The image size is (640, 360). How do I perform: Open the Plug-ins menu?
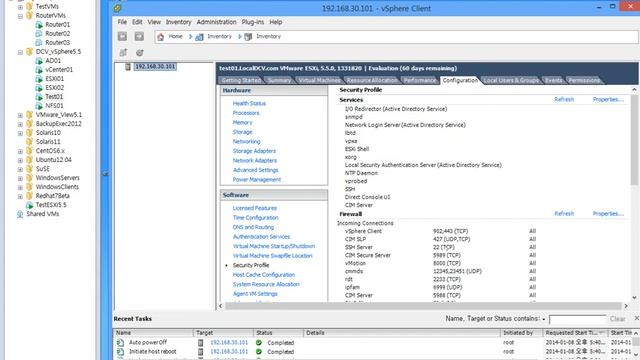pyautogui.click(x=253, y=22)
